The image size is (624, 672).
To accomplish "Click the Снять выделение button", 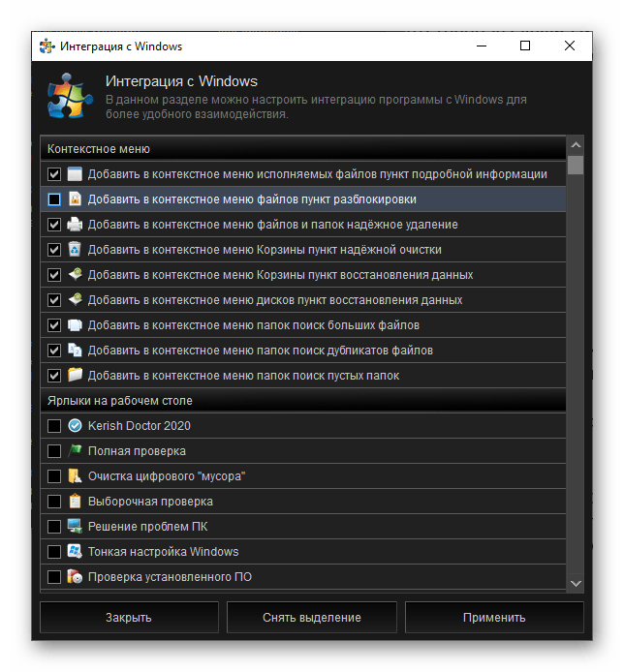I will click(x=312, y=617).
